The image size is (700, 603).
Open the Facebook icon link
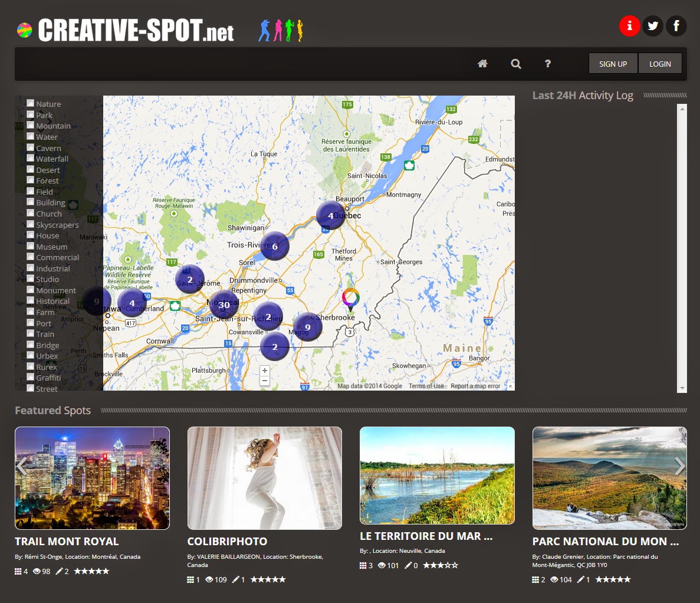pos(676,26)
